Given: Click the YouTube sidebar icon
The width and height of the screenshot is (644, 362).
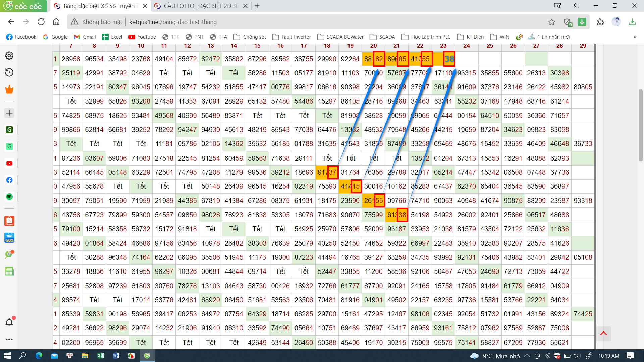Looking at the screenshot, I should (9, 163).
